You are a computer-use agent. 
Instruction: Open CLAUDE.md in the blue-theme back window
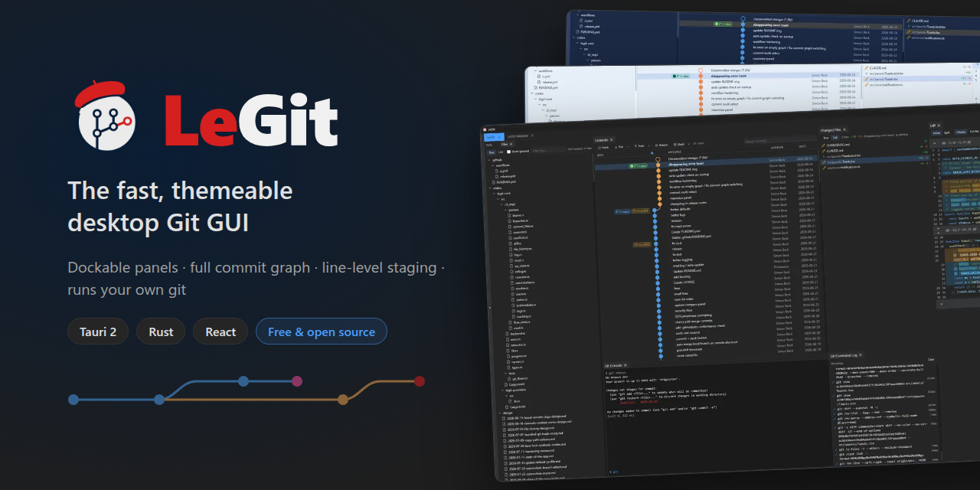(920, 21)
